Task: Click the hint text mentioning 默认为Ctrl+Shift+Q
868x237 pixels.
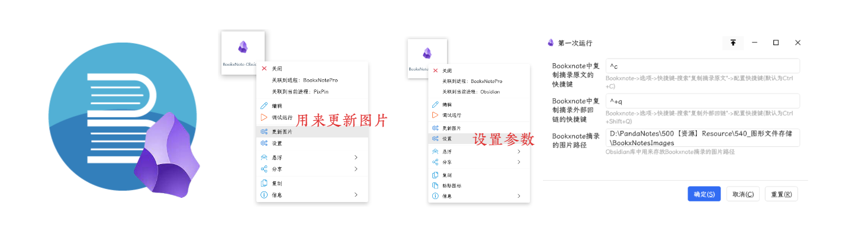Action: point(699,117)
